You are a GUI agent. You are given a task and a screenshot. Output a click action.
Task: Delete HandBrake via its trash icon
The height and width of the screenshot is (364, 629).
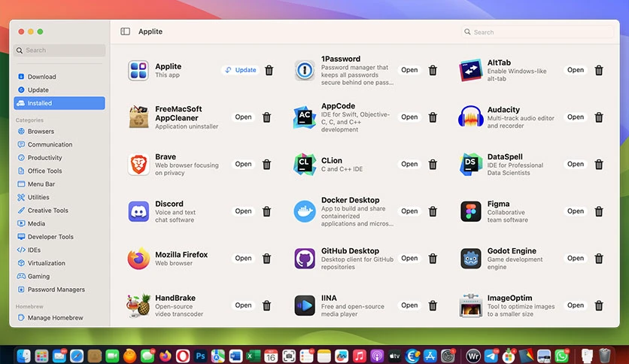pyautogui.click(x=267, y=305)
